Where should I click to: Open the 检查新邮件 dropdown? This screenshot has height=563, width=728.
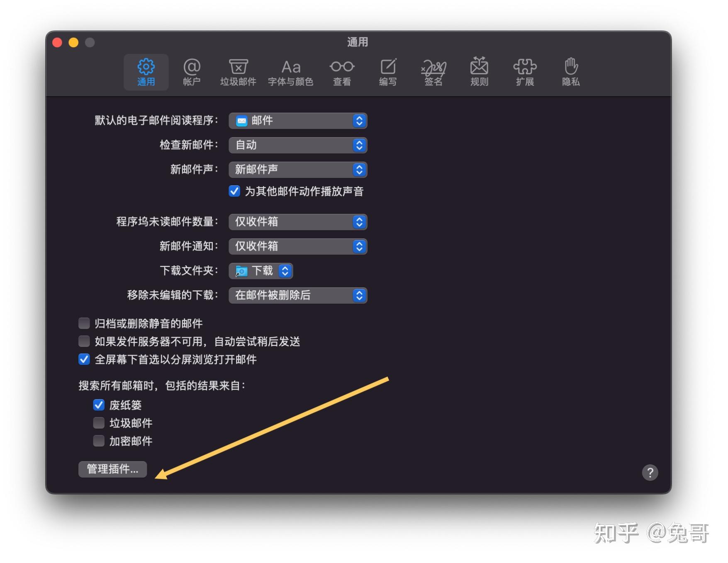(x=297, y=145)
